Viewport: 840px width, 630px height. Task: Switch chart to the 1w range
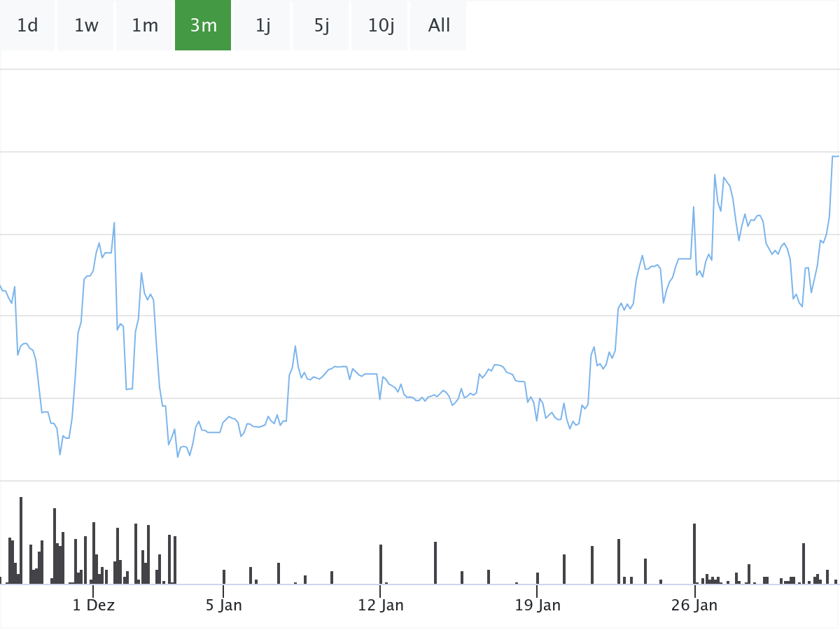tap(86, 25)
